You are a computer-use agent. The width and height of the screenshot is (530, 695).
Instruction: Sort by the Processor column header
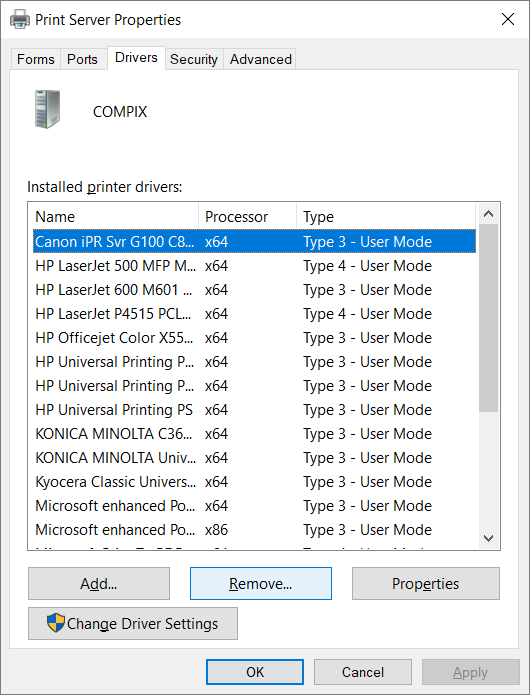point(247,217)
